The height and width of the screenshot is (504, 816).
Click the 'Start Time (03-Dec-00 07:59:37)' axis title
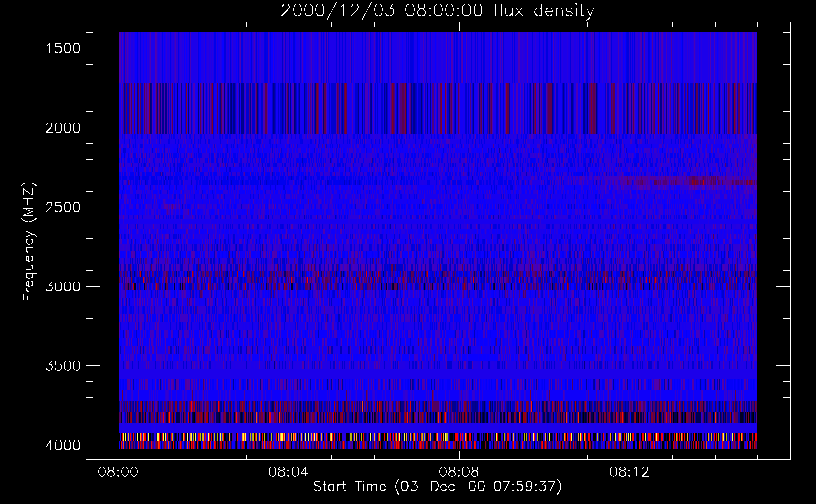pyautogui.click(x=437, y=487)
